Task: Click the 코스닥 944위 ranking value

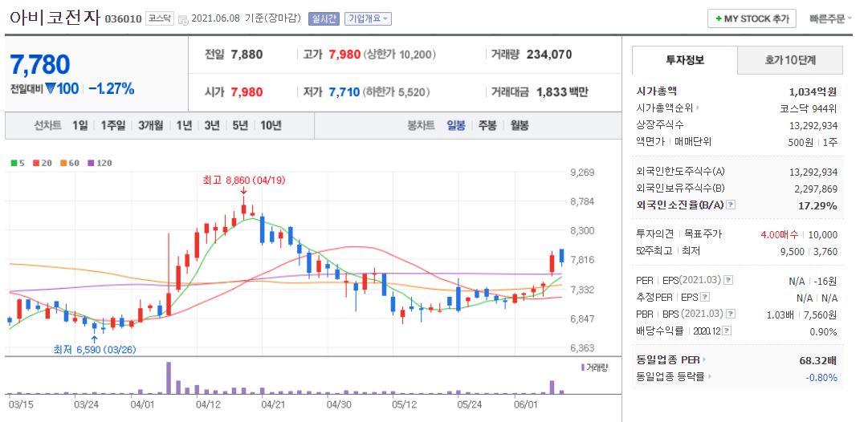Action: (809, 108)
